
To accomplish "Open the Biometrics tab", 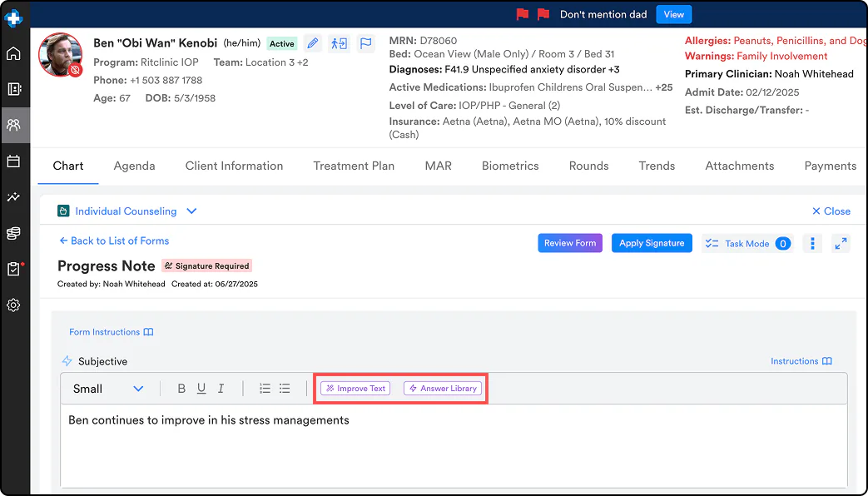I will tap(510, 166).
